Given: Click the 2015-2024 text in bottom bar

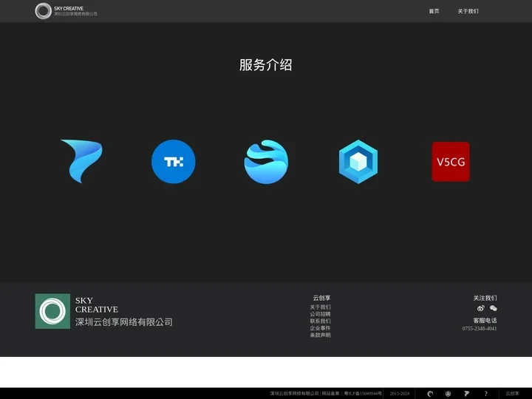Looking at the screenshot, I should [400, 394].
